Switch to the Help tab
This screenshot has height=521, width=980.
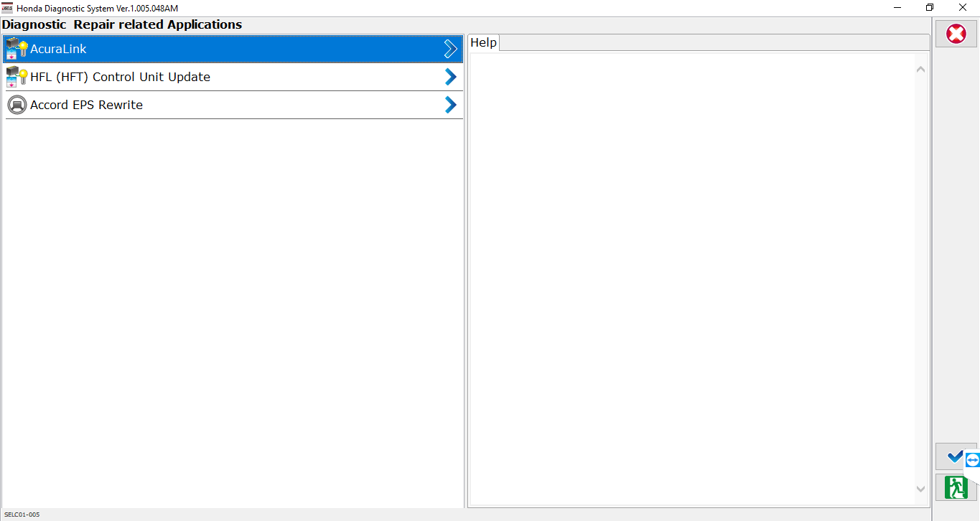pyautogui.click(x=483, y=43)
